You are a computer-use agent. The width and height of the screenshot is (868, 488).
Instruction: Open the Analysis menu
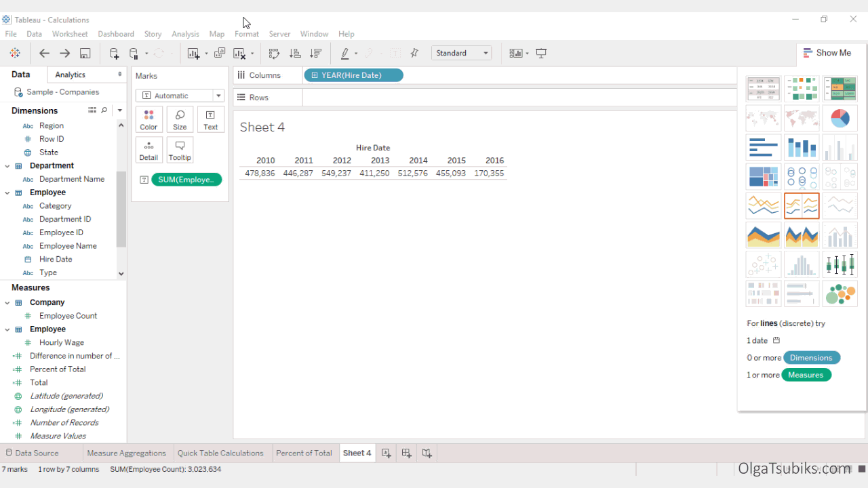pos(185,34)
